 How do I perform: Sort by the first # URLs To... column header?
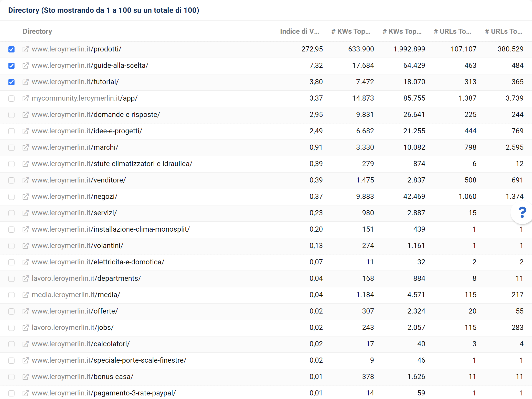[452, 31]
